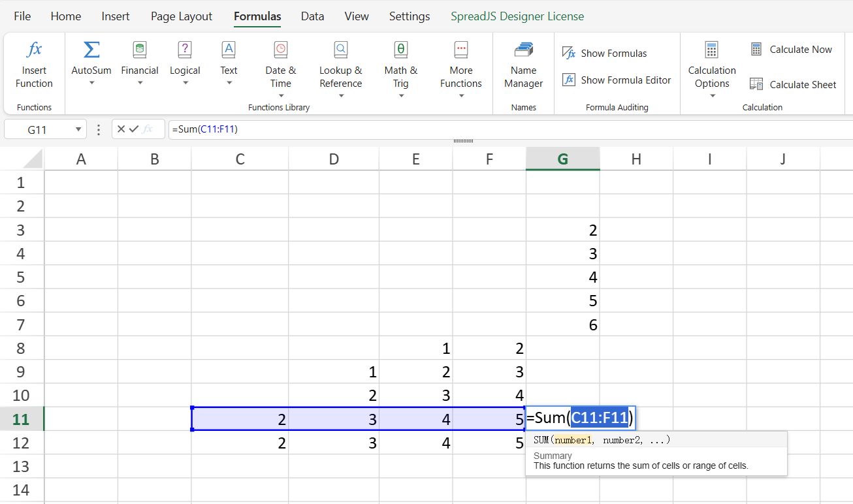Image resolution: width=853 pixels, height=504 pixels.
Task: Expand the Math & Trig dropdown arrow
Action: (x=401, y=96)
